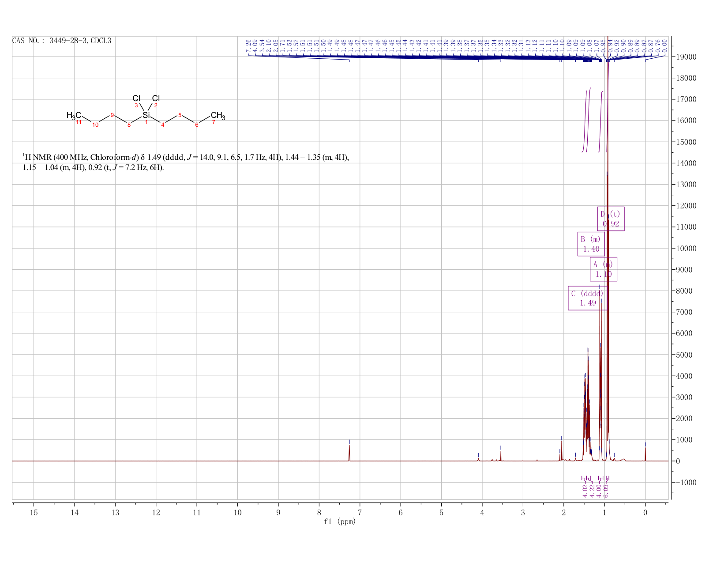Click the silicon atom Si in the structure
The height and width of the screenshot is (563, 728).
tap(146, 115)
